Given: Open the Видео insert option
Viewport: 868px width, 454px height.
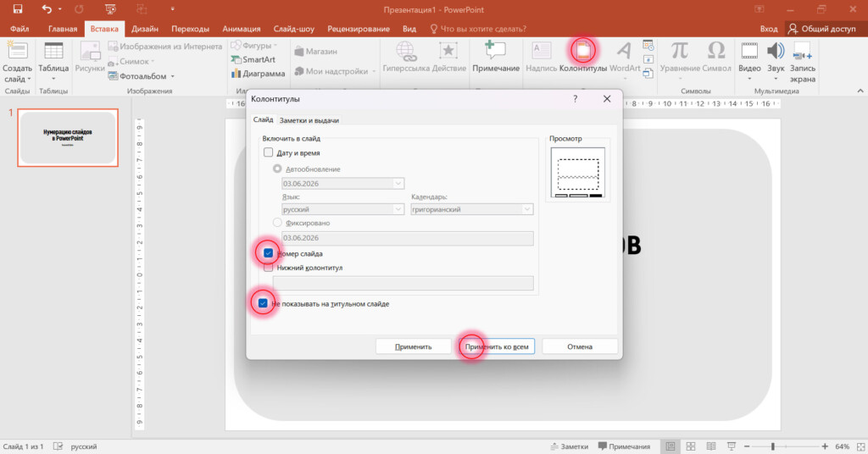Looking at the screenshot, I should click(749, 61).
